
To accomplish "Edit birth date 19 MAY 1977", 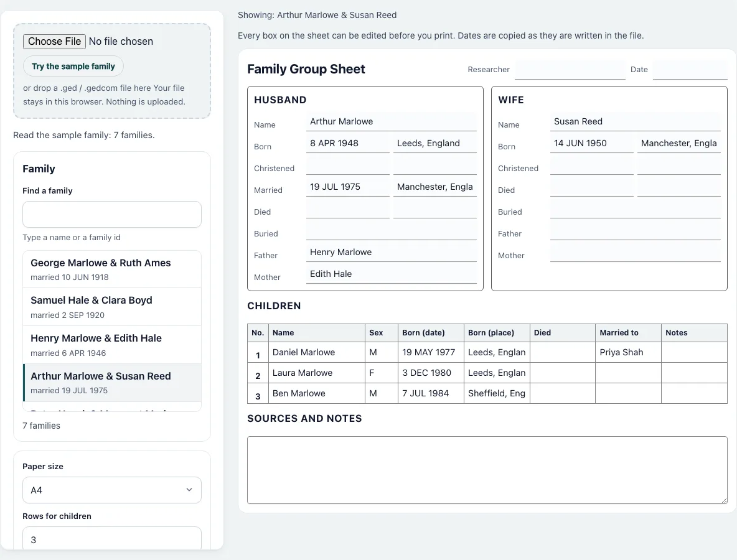I will (431, 352).
